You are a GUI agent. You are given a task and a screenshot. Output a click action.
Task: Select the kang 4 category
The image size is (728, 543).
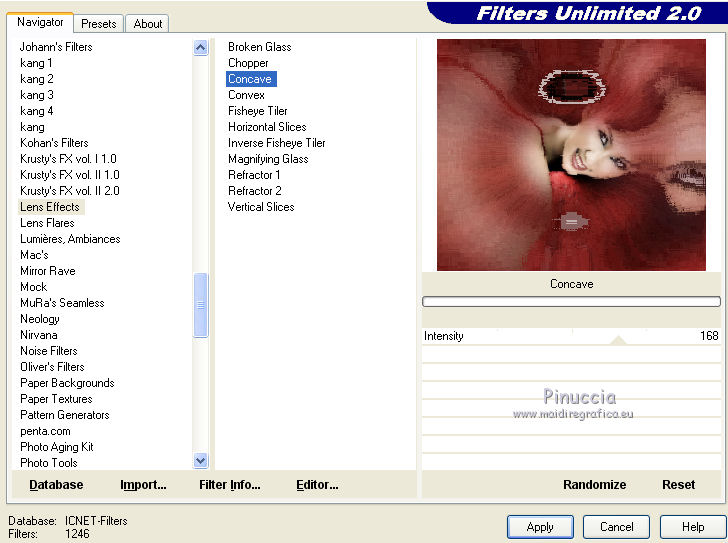coord(37,111)
